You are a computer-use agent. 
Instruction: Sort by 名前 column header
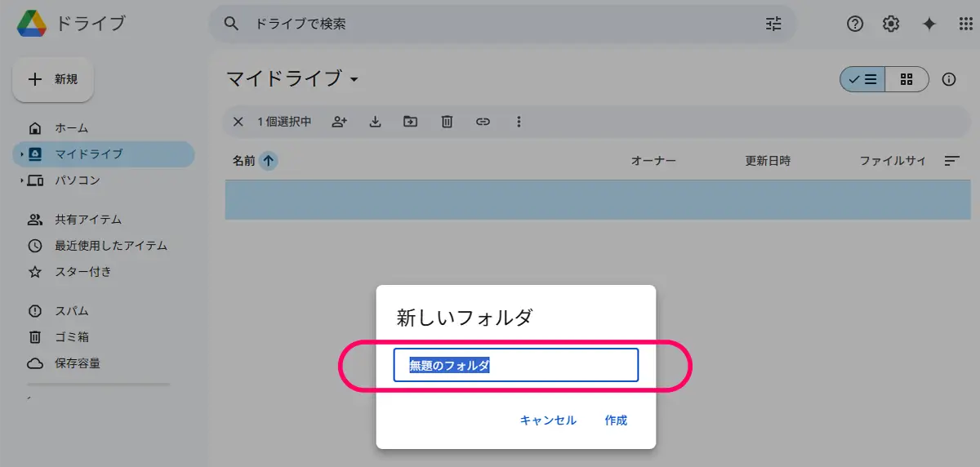[243, 161]
